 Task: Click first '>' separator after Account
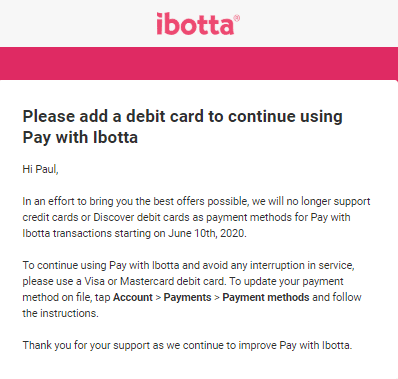coord(158,297)
